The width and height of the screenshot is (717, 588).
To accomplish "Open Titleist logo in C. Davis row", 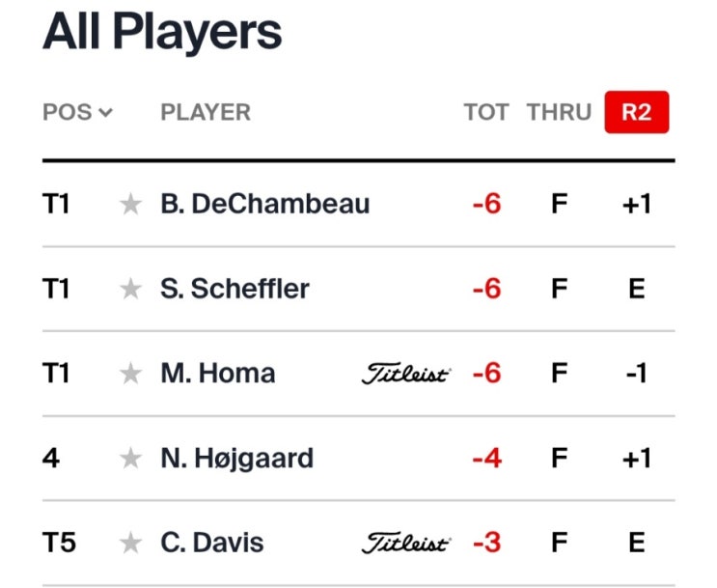I will click(406, 543).
